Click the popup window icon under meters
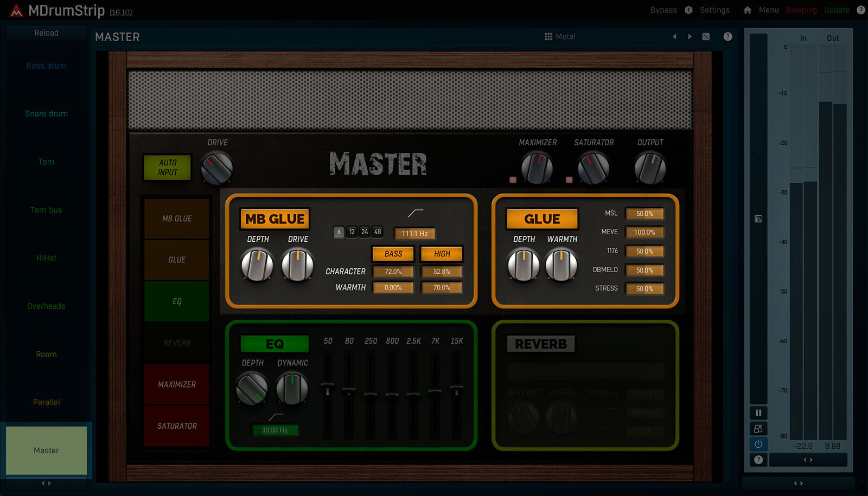Viewport: 868px width, 496px height. [x=758, y=429]
